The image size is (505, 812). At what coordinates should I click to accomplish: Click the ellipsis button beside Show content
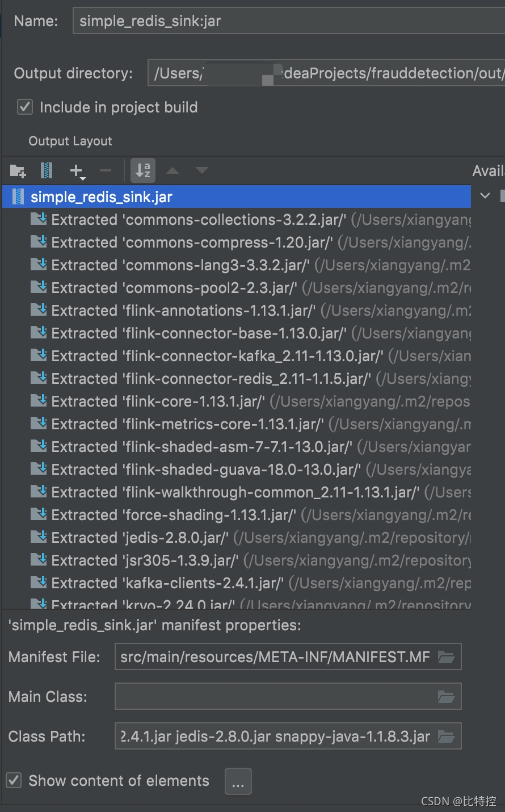[x=238, y=781]
